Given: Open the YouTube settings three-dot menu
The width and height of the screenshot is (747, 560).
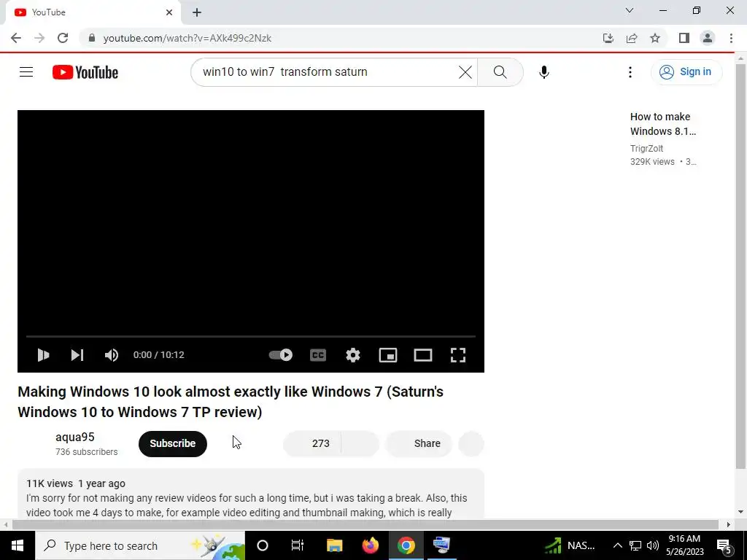Looking at the screenshot, I should click(x=630, y=72).
